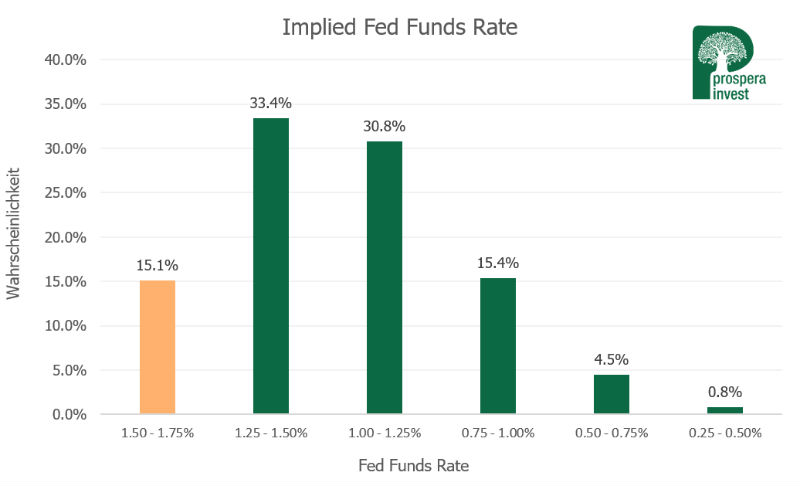The image size is (800, 486).
Task: Select the 0.75 - 1.00% bar
Action: click(498, 345)
